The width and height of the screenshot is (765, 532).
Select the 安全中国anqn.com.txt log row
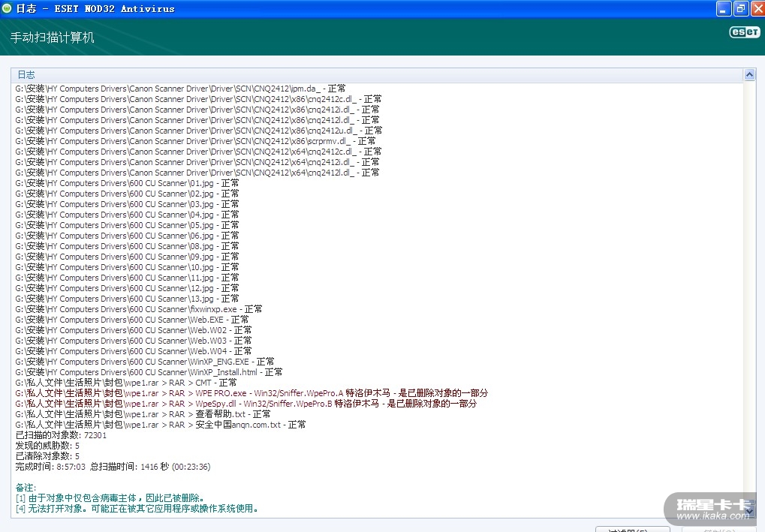(x=161, y=425)
